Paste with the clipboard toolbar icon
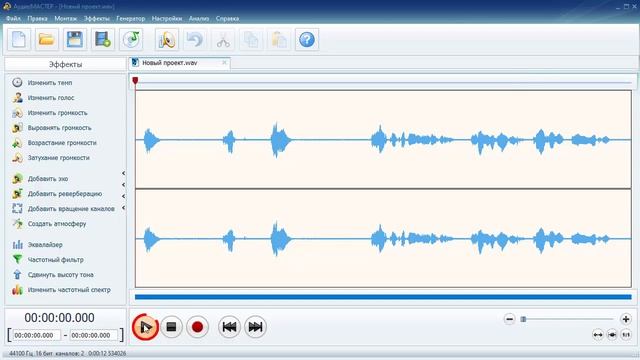Screen dimensions: 640x360 [279, 40]
